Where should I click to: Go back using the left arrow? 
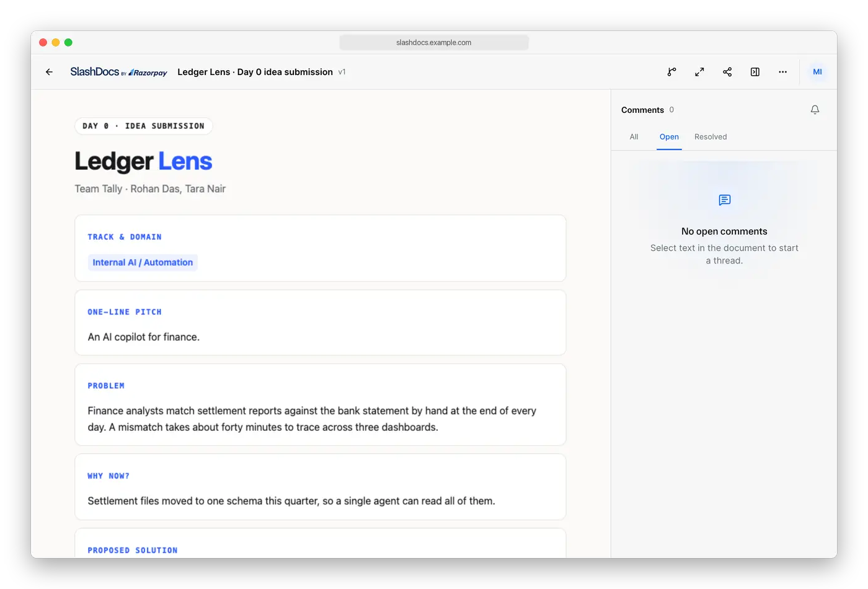pos(49,72)
